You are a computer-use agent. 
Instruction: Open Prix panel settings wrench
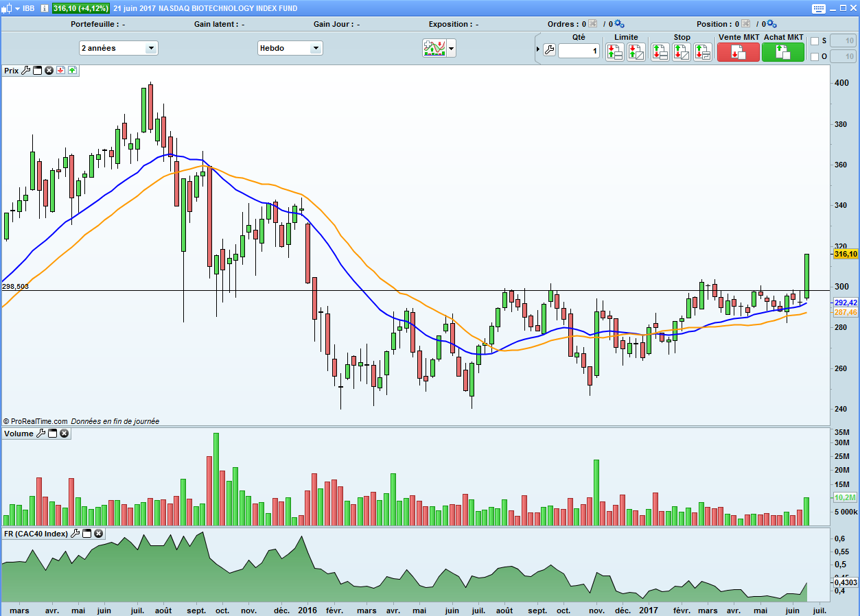(26, 70)
